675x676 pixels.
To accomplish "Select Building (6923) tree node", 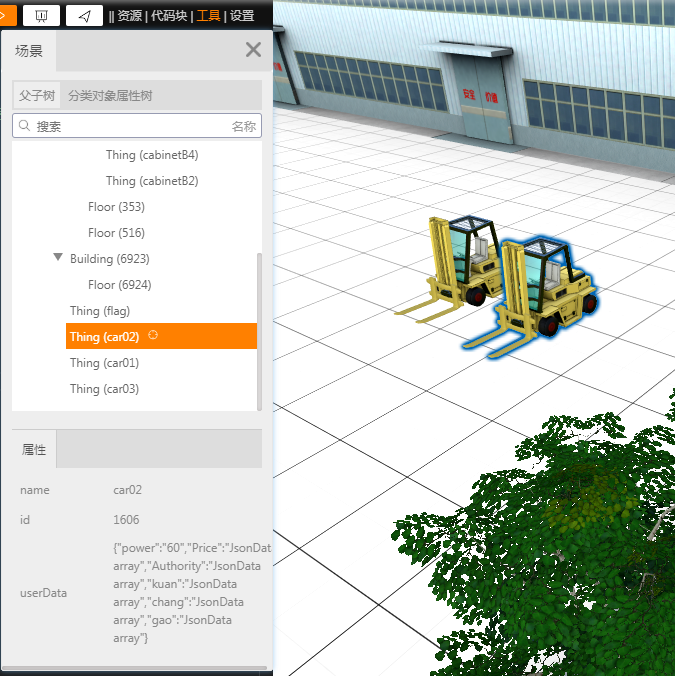I will (x=110, y=259).
